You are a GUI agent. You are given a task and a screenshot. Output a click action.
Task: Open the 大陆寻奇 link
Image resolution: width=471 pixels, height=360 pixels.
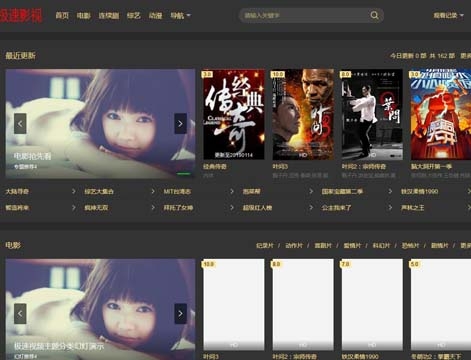pyautogui.click(x=17, y=191)
